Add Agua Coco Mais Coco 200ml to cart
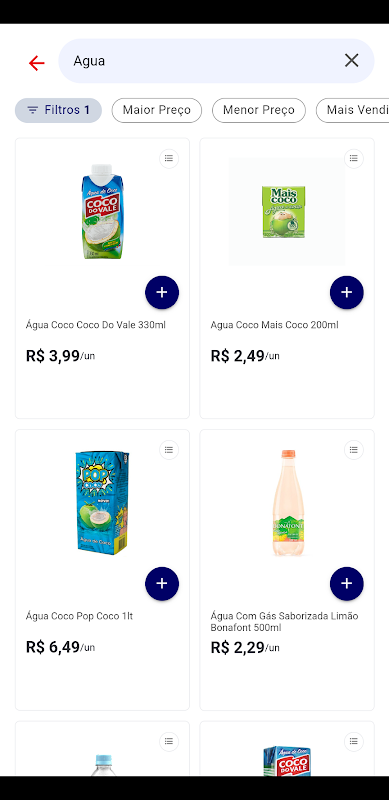This screenshot has height=800, width=389. [347, 292]
